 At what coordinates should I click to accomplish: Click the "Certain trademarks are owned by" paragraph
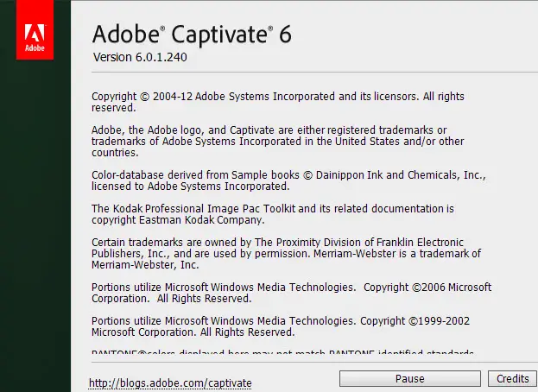pos(286,254)
